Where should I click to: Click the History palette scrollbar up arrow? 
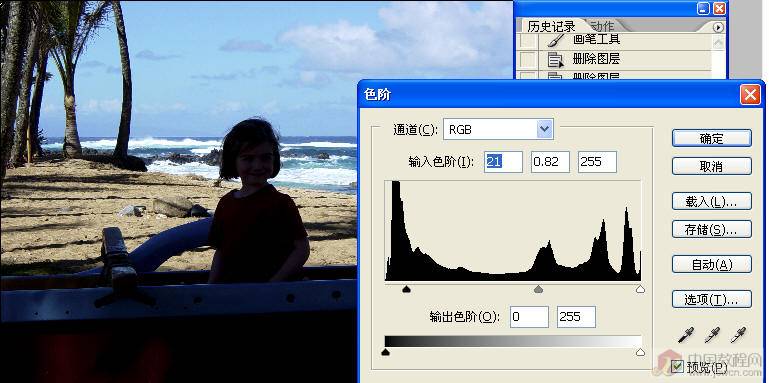click(x=718, y=43)
